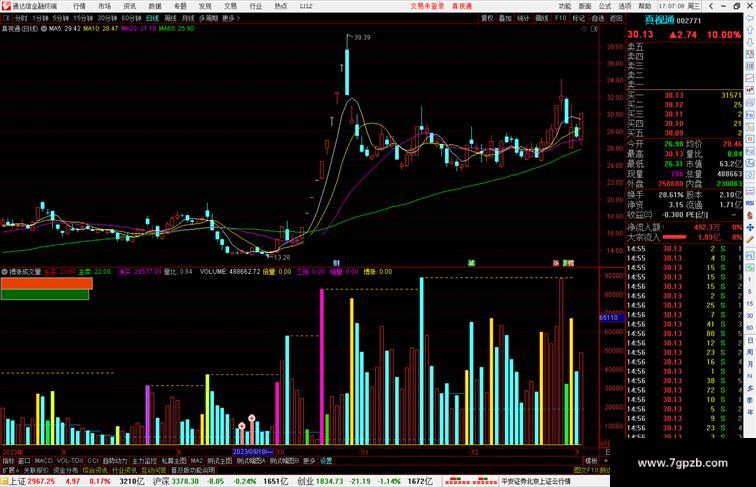Click the 月 period sidebar icon

click(750, 364)
